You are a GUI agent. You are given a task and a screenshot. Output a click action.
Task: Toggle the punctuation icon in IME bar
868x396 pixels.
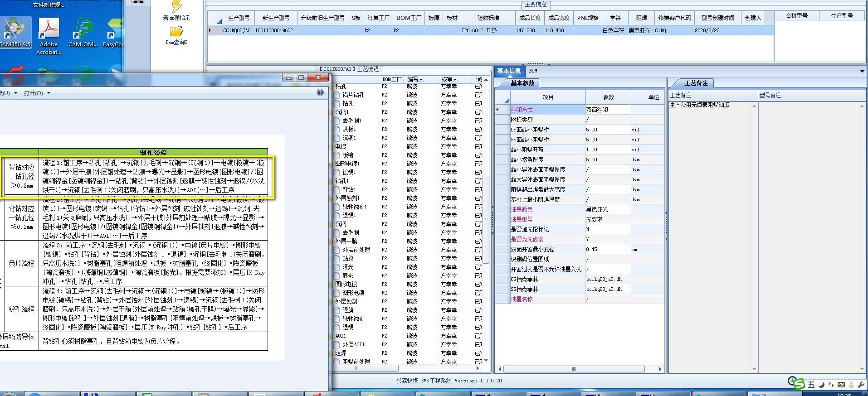(831, 385)
